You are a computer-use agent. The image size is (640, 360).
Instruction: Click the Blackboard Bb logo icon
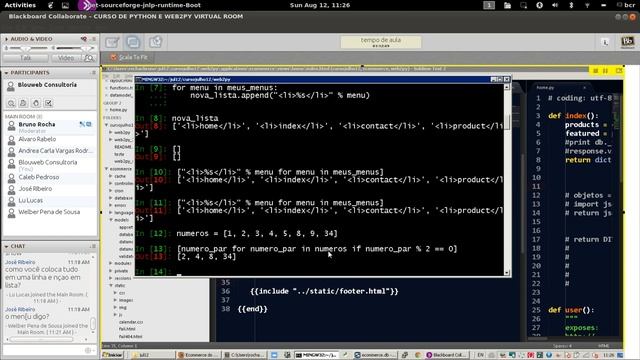[x=628, y=42]
